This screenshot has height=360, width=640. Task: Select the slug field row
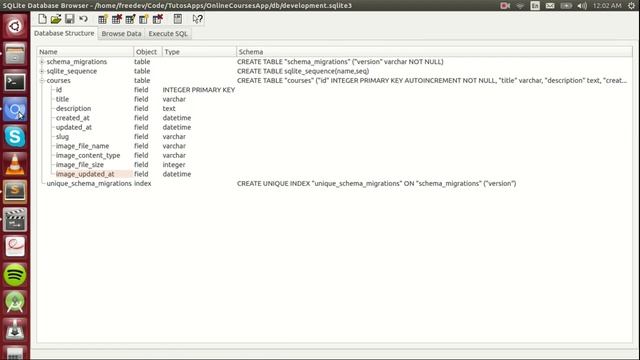[x=335, y=137]
